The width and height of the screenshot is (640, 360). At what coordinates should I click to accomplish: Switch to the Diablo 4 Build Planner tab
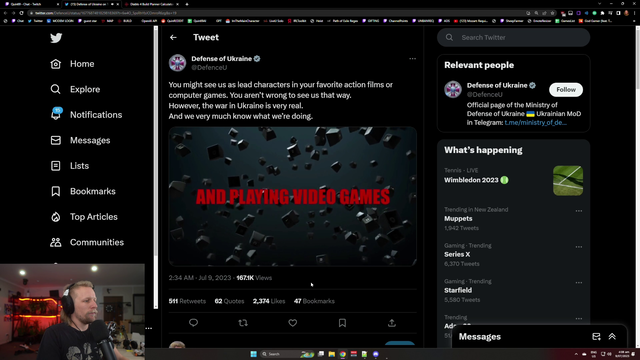point(151,4)
